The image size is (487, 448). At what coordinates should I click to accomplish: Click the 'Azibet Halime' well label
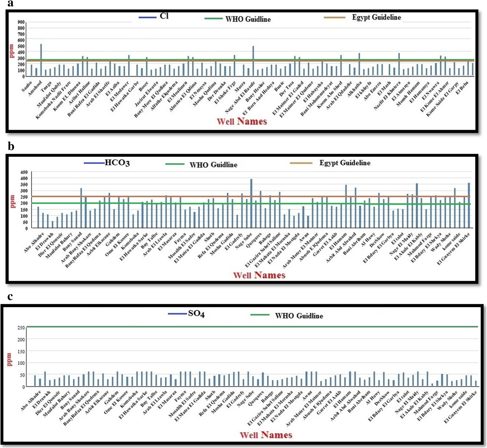[79, 93]
